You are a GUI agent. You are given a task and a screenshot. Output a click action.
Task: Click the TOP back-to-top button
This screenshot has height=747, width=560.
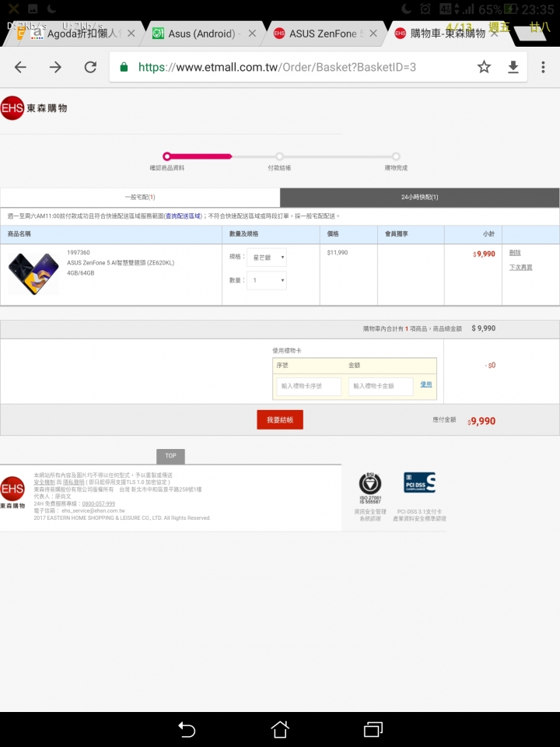pyautogui.click(x=170, y=456)
